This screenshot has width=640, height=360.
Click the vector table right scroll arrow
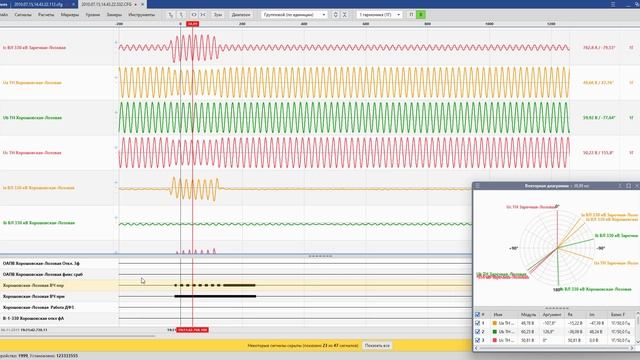[x=632, y=348]
